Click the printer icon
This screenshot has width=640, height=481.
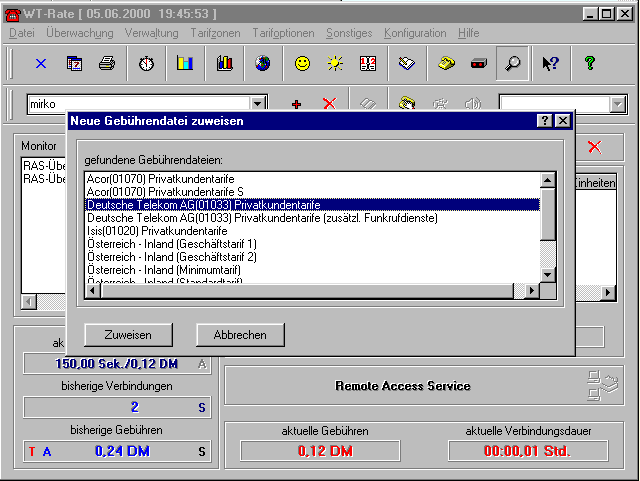coord(107,64)
